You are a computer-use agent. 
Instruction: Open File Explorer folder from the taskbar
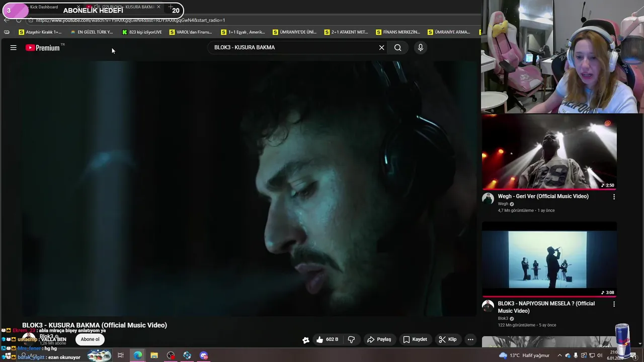(x=154, y=355)
